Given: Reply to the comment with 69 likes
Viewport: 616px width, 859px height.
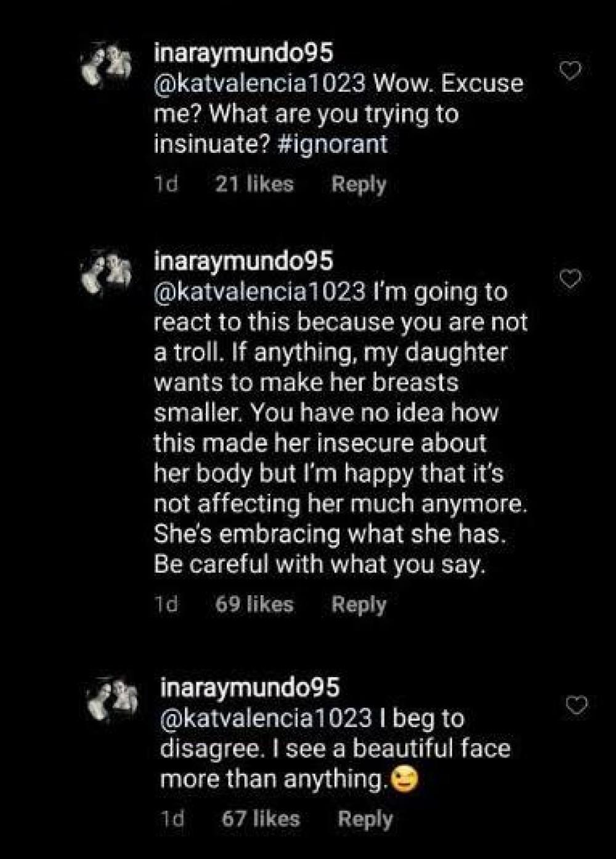Looking at the screenshot, I should 359,605.
